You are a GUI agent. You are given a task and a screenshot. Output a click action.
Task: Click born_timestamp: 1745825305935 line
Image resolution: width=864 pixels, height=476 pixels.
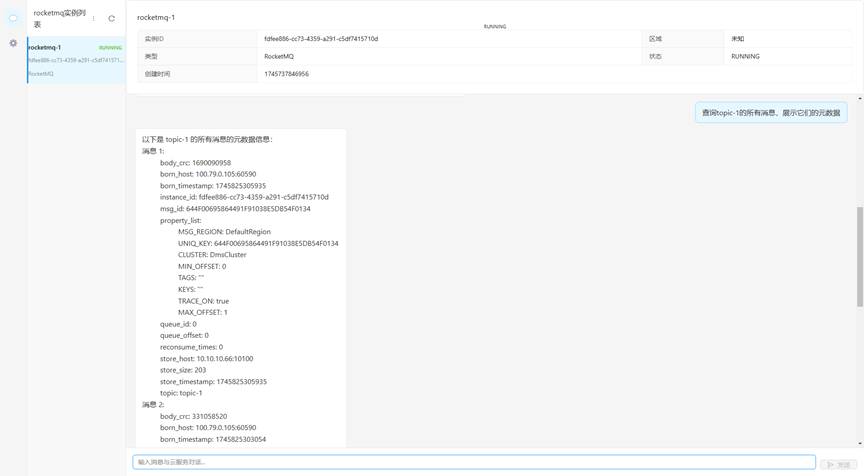(x=213, y=186)
